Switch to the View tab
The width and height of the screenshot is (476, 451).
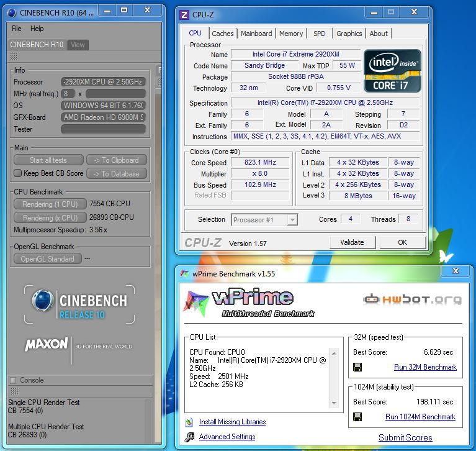[x=78, y=45]
